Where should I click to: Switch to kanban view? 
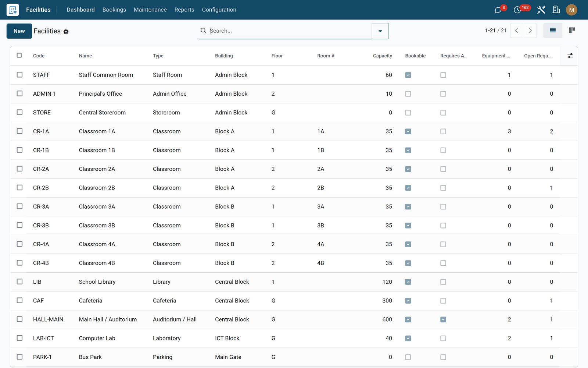[x=572, y=31]
